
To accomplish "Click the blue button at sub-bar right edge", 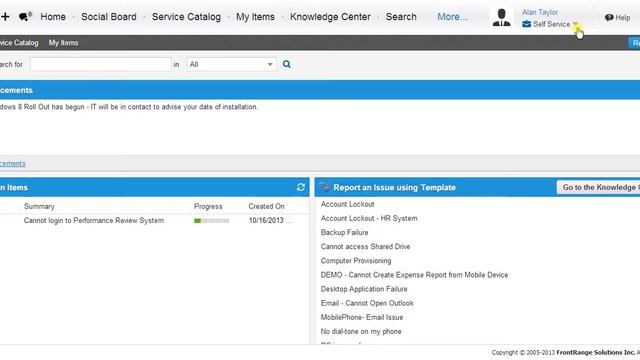I will [634, 43].
